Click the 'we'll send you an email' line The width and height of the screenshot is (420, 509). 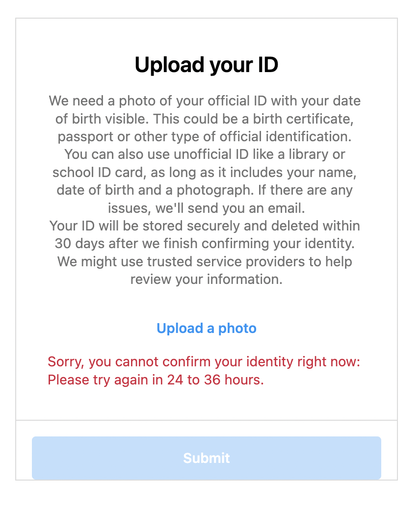click(207, 208)
